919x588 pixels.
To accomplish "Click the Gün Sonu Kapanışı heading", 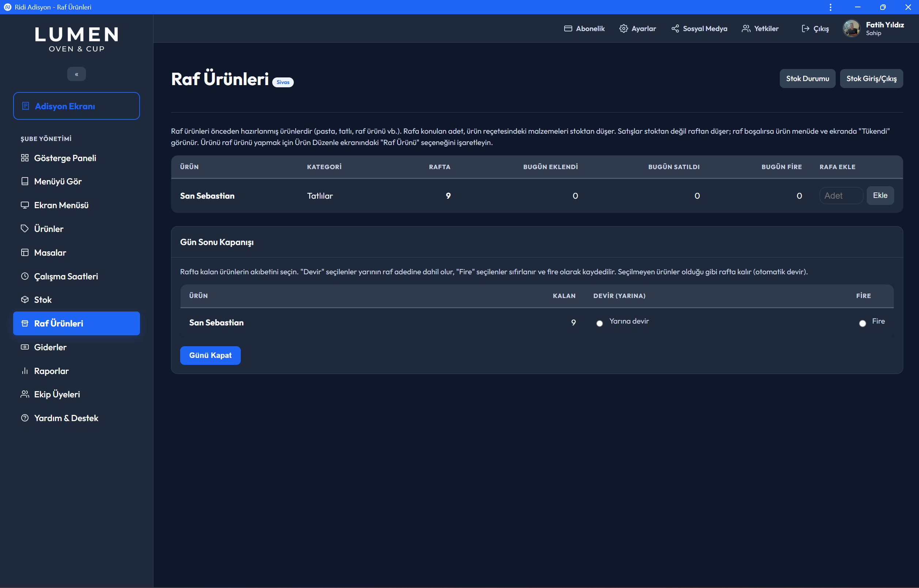I will point(217,242).
